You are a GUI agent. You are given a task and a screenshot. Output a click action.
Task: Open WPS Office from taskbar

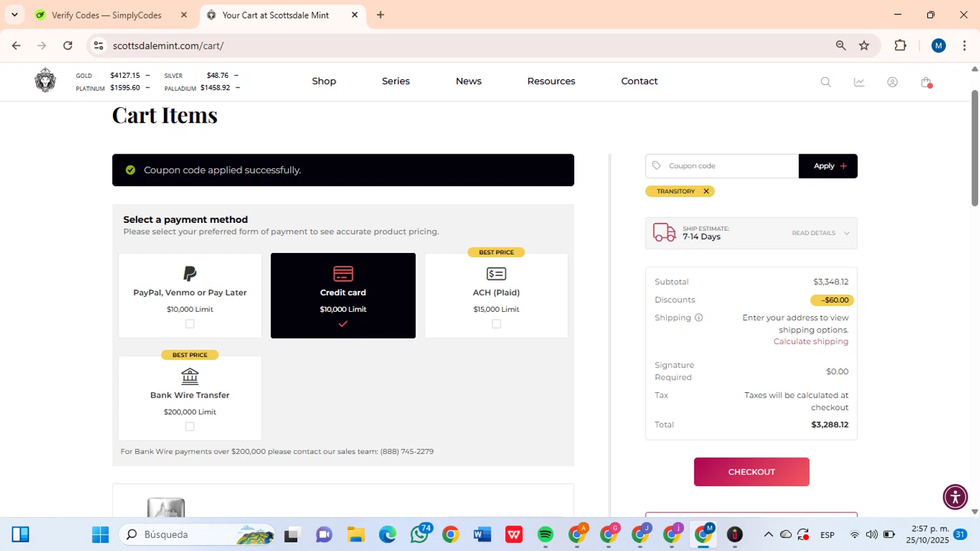(514, 535)
